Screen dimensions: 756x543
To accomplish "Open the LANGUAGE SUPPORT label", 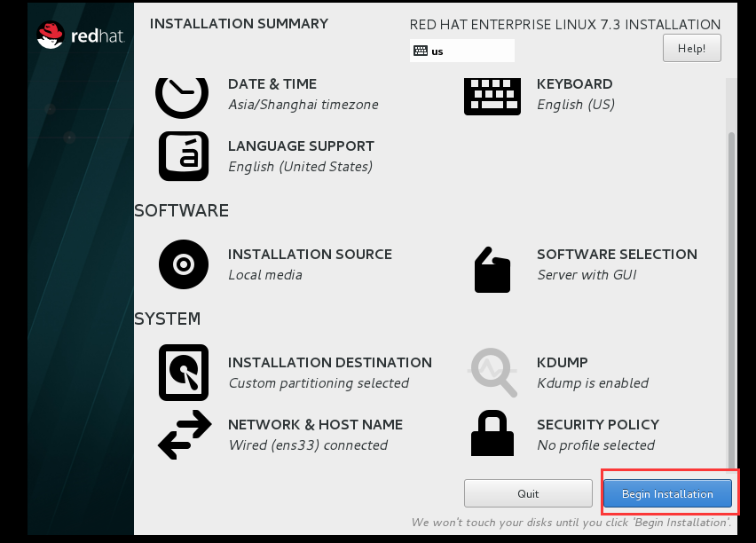I will pos(301,146).
